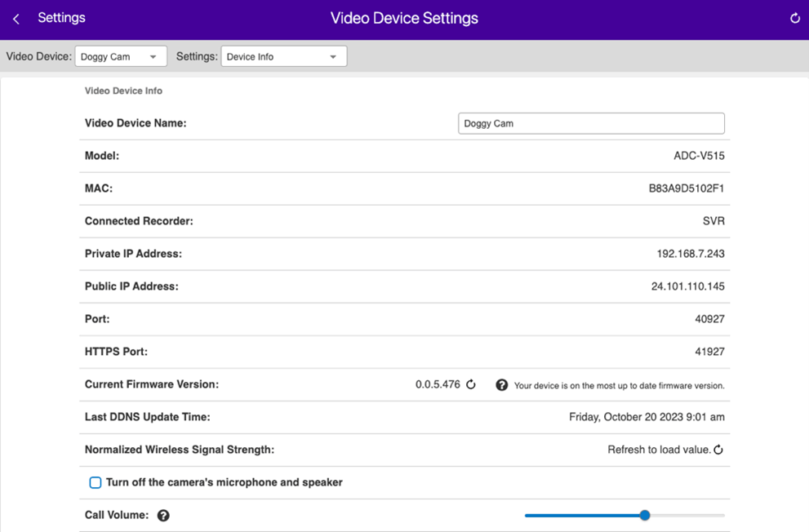This screenshot has height=532, width=809.
Task: Expand the Settings dropdown showing Device Info
Action: [x=283, y=56]
